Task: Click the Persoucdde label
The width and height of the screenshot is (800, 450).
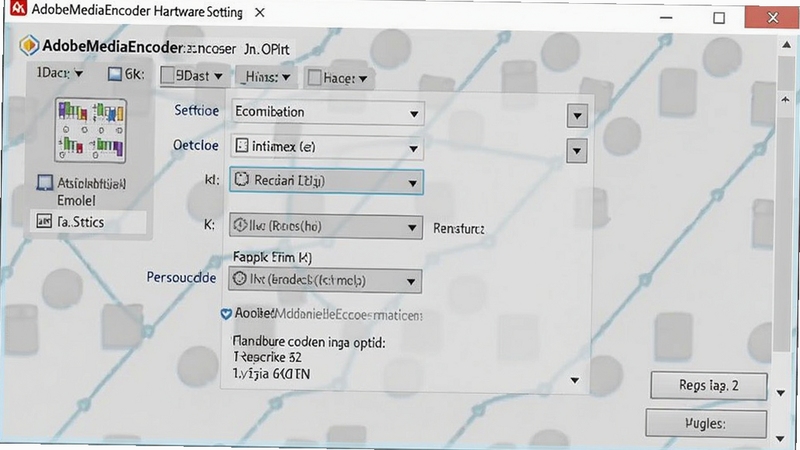Action: pos(181,277)
